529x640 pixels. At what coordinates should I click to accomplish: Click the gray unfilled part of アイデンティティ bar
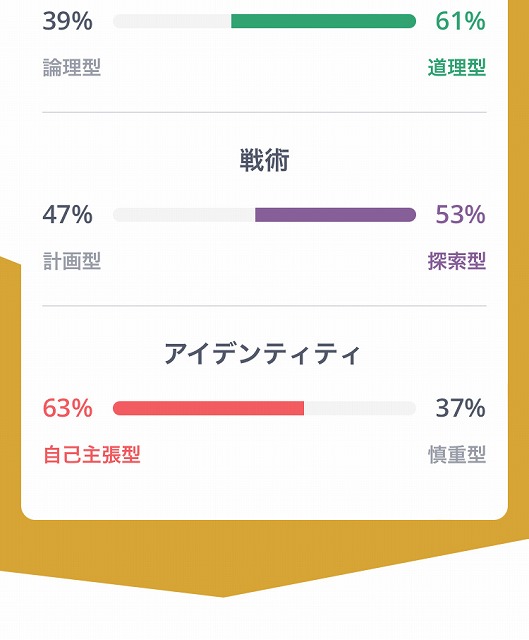point(360,408)
